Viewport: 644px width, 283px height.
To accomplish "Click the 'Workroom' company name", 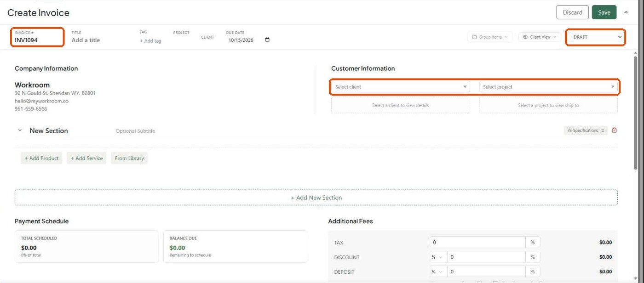I will [32, 85].
